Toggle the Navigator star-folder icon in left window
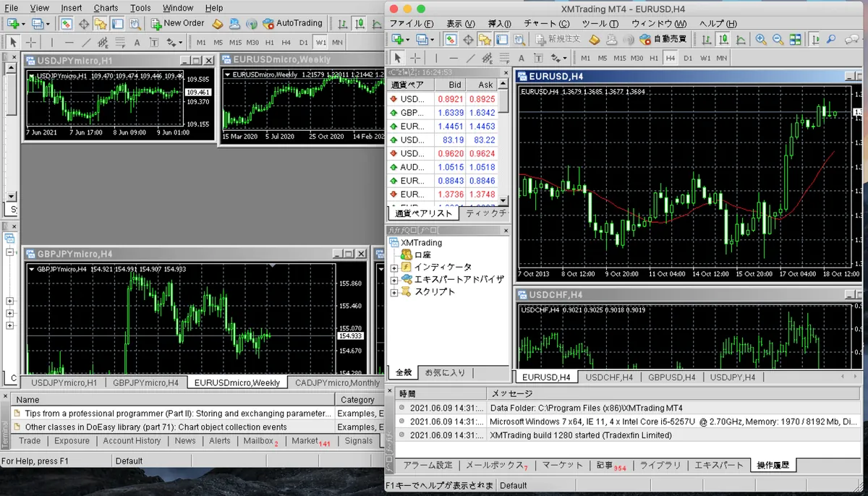Viewport: 868px width, 496px height. coord(101,23)
